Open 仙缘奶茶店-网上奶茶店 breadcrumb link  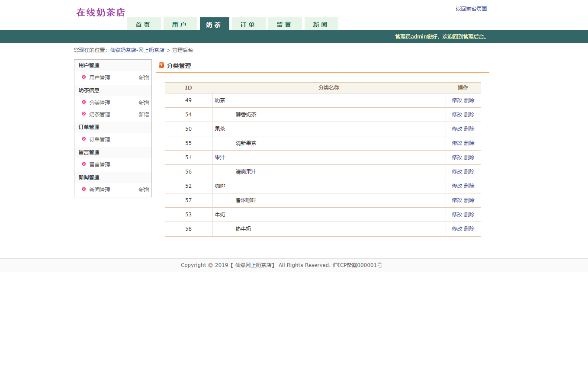pyautogui.click(x=137, y=50)
